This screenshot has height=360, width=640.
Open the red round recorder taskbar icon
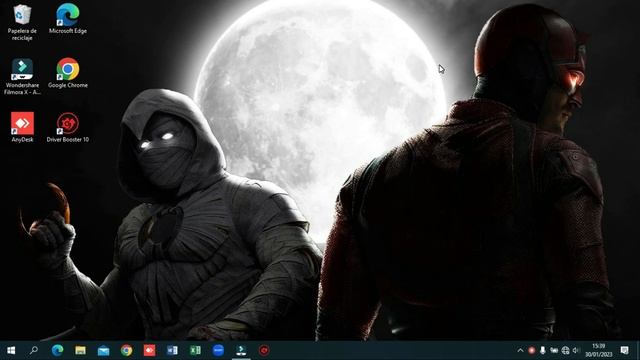tap(264, 350)
